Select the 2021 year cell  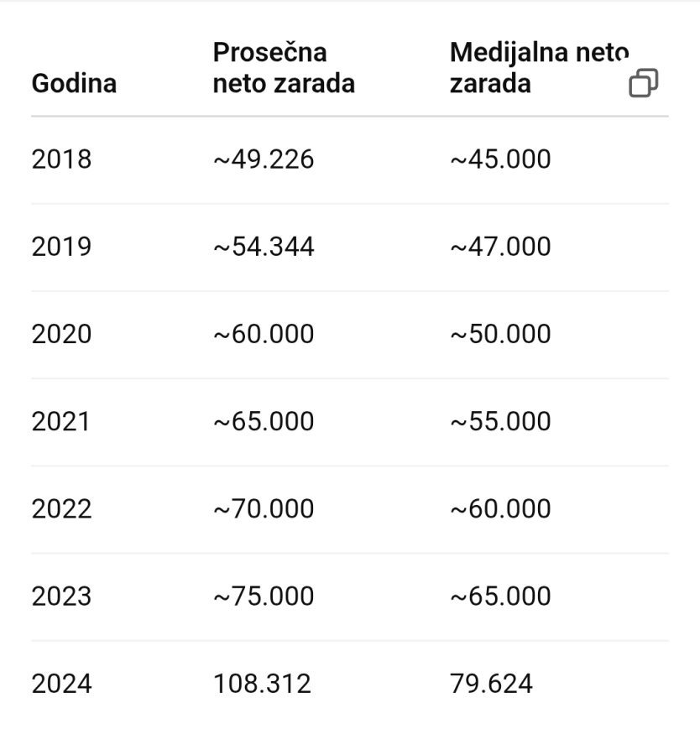click(x=60, y=422)
